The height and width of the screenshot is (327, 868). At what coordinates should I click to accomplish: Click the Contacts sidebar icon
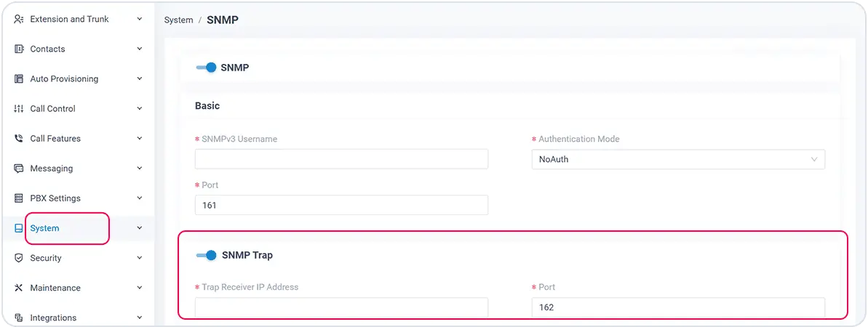pos(19,49)
